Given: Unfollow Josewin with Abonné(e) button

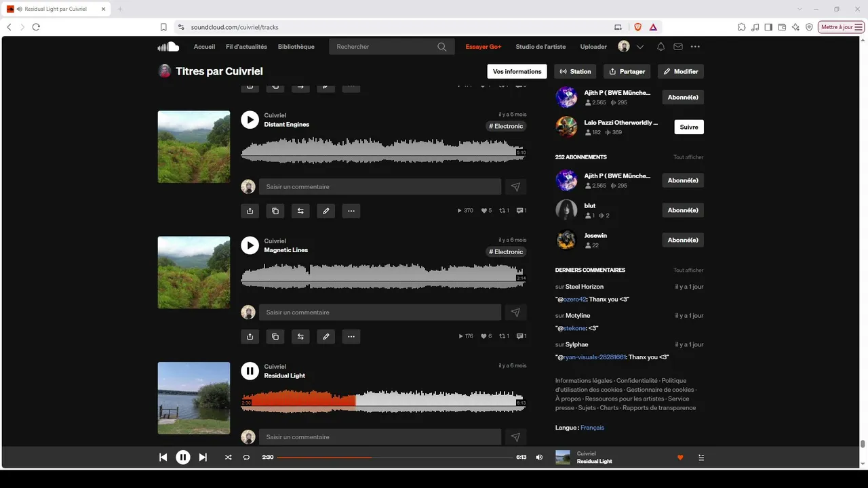Looking at the screenshot, I should (683, 240).
